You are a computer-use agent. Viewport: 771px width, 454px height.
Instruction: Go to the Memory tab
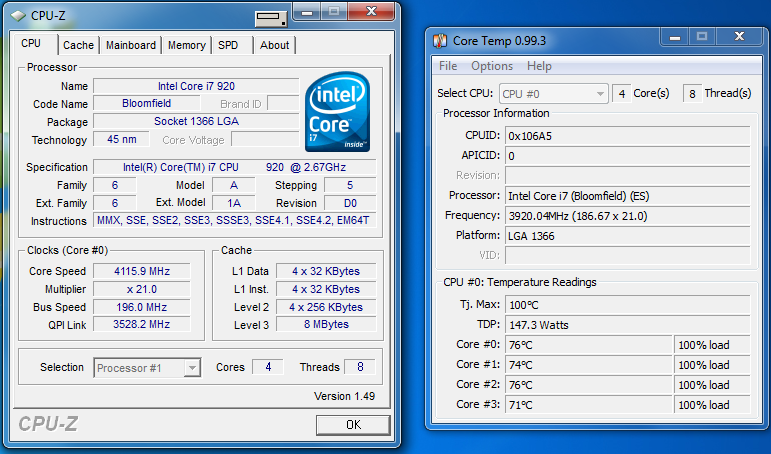(187, 45)
